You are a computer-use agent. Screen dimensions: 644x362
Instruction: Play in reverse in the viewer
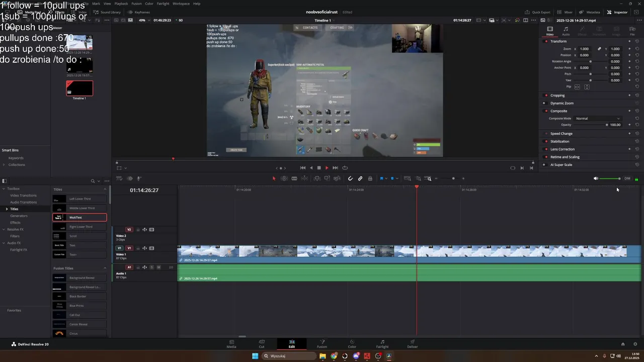[311, 168]
